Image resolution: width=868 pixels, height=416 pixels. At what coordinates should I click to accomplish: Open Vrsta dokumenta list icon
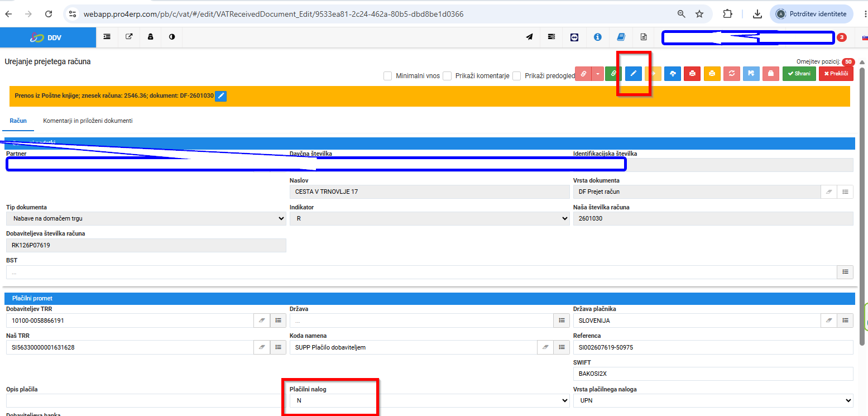845,192
